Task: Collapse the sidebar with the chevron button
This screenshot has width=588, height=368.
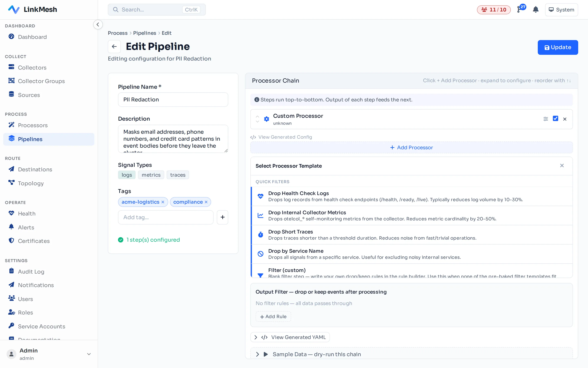Action: (x=98, y=25)
